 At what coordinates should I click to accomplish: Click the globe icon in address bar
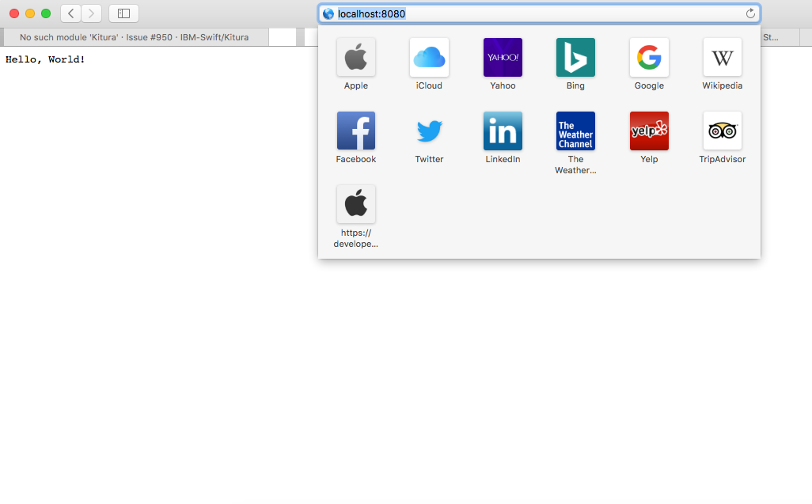328,13
